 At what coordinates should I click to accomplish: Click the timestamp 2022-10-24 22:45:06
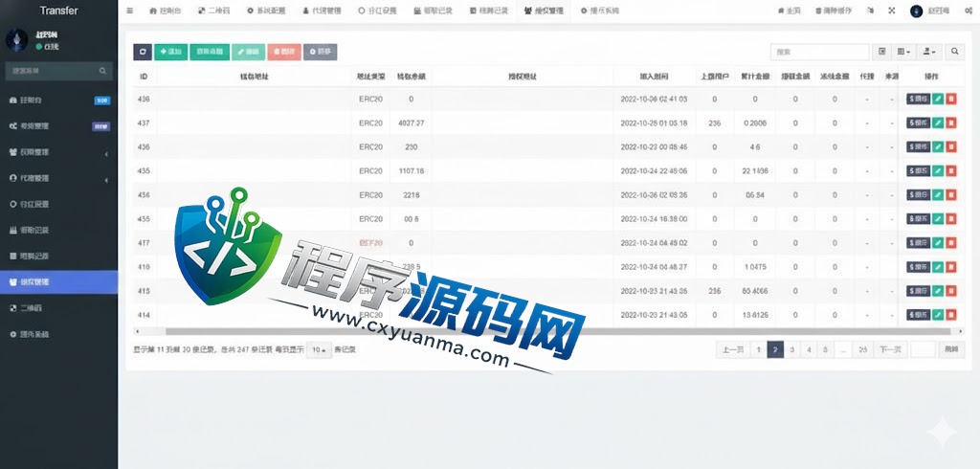[x=654, y=170]
